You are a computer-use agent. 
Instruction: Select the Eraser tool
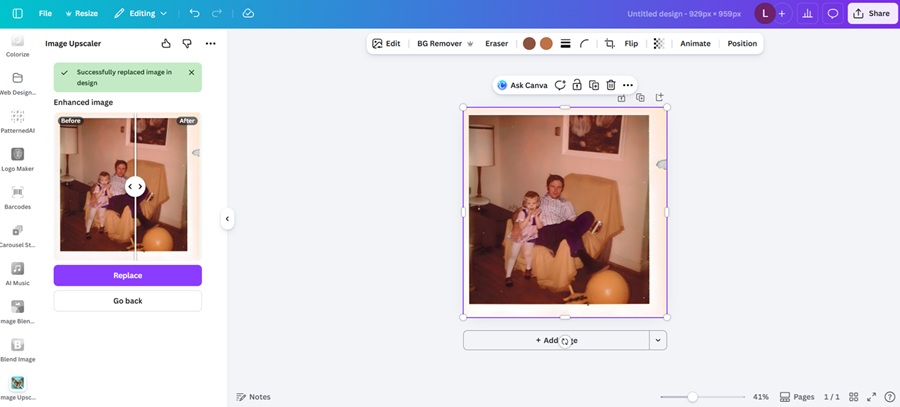[496, 44]
